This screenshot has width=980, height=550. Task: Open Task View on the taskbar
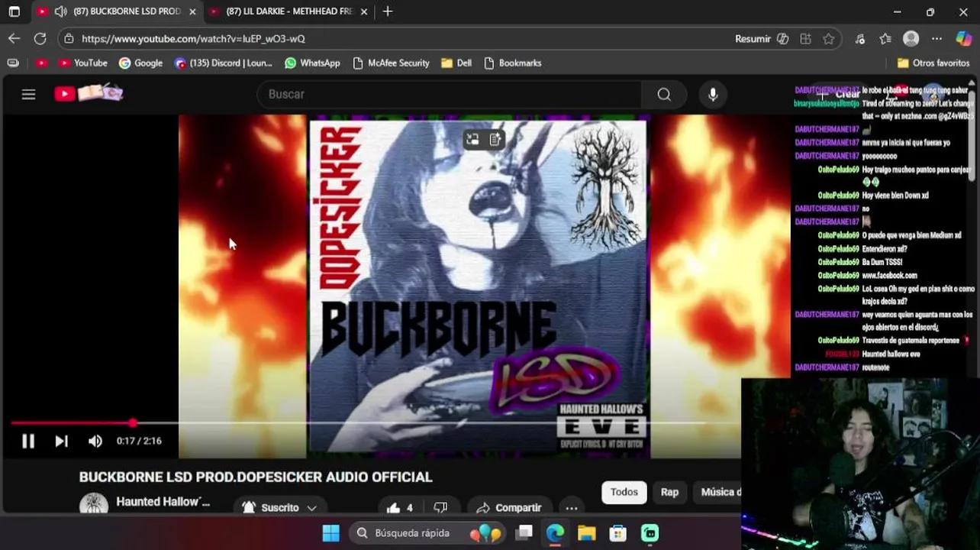tap(524, 533)
